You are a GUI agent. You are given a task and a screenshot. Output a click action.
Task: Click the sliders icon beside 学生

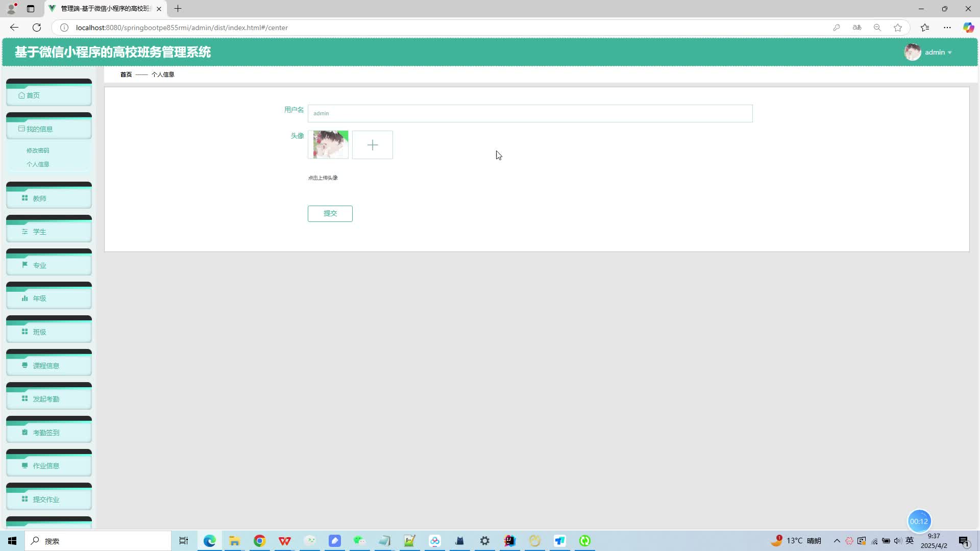[24, 232]
